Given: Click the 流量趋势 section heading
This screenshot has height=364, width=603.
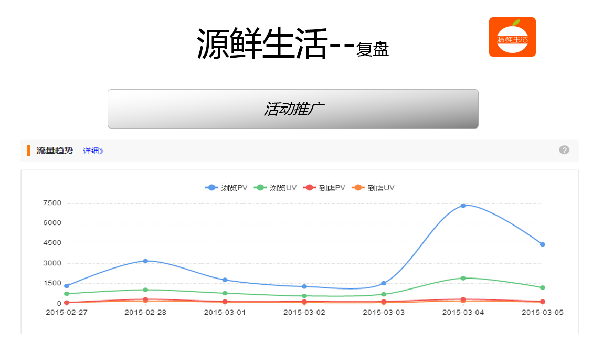Looking at the screenshot, I should coord(55,151).
